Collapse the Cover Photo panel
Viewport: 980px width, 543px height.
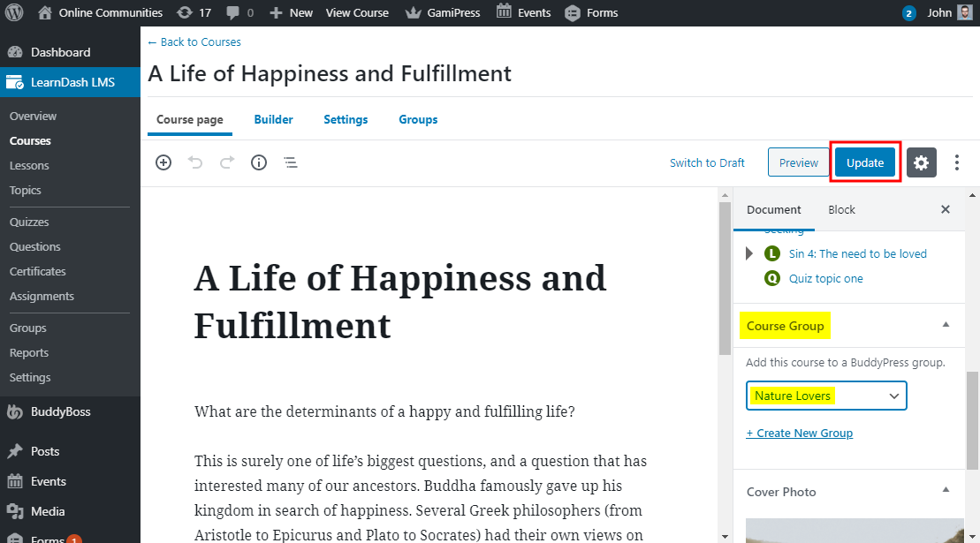tap(946, 490)
